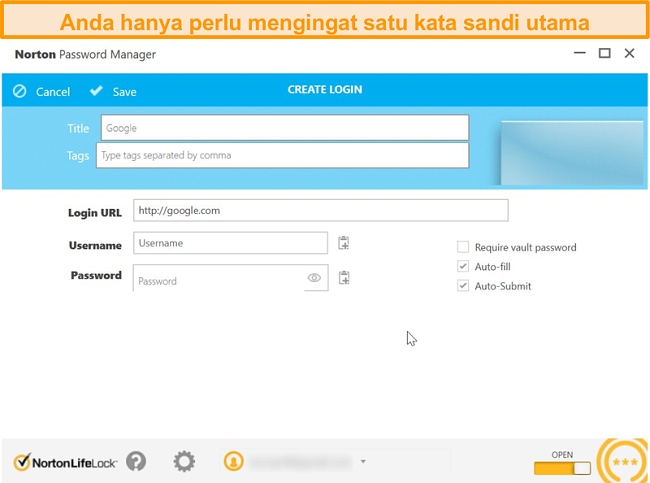
Task: Click the orange vault stars badge
Action: (623, 461)
